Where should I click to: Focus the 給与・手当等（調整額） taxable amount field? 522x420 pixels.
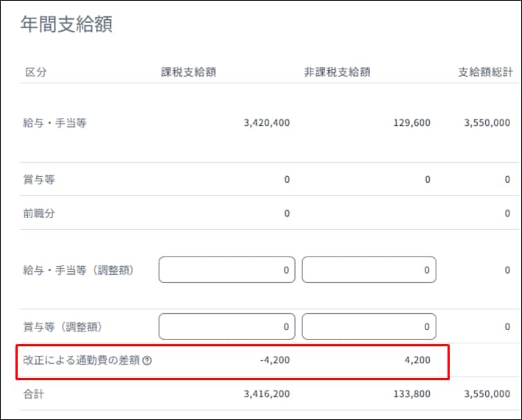pos(226,270)
